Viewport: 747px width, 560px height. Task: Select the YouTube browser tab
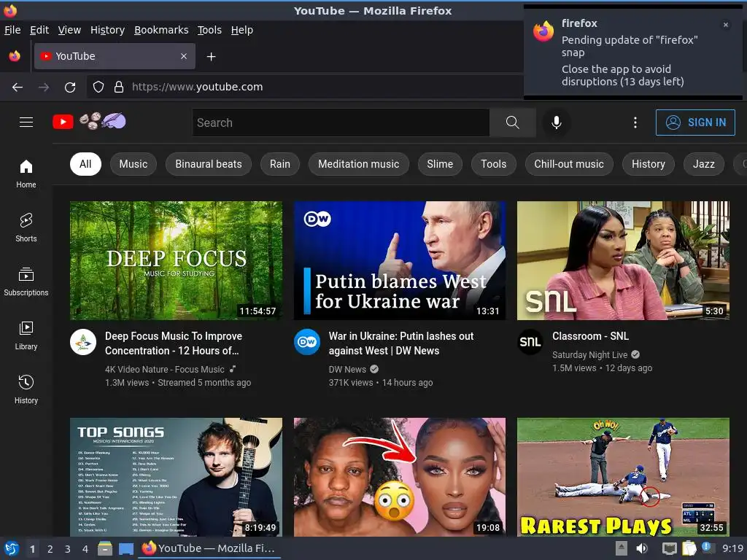[115, 56]
